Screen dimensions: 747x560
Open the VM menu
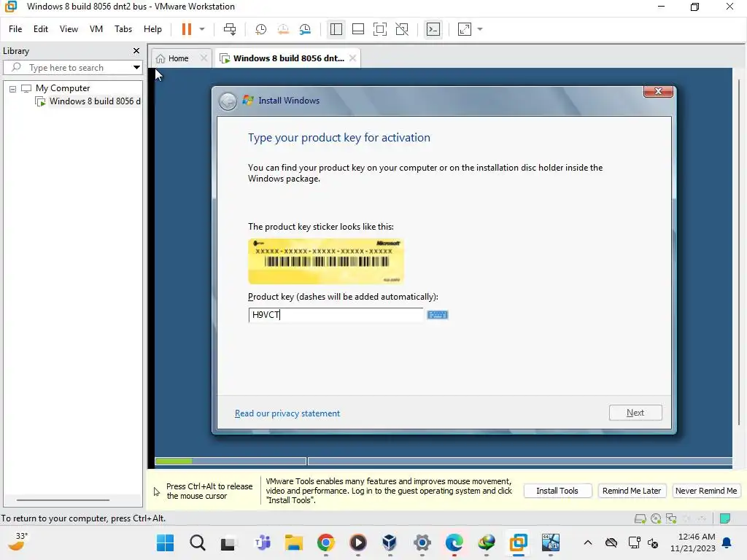(96, 29)
